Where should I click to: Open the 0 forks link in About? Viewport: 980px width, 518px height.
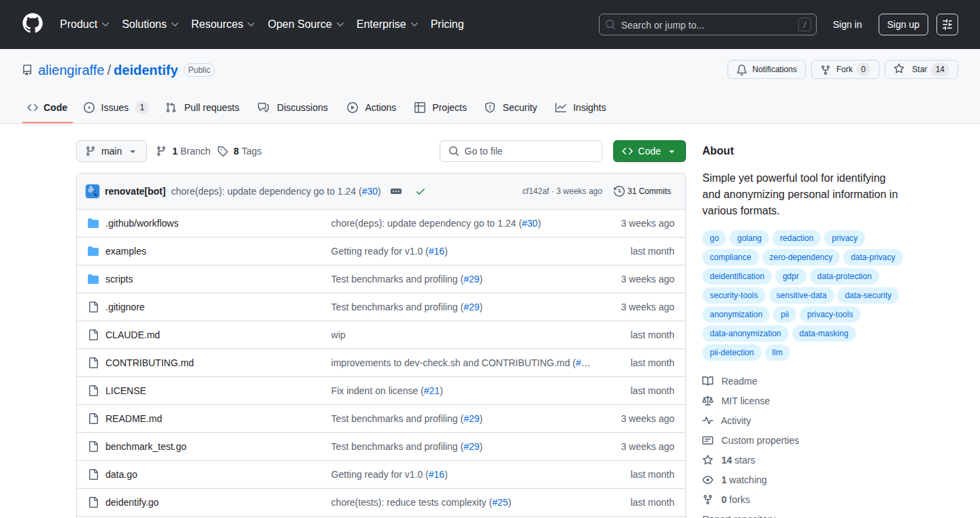735,500
